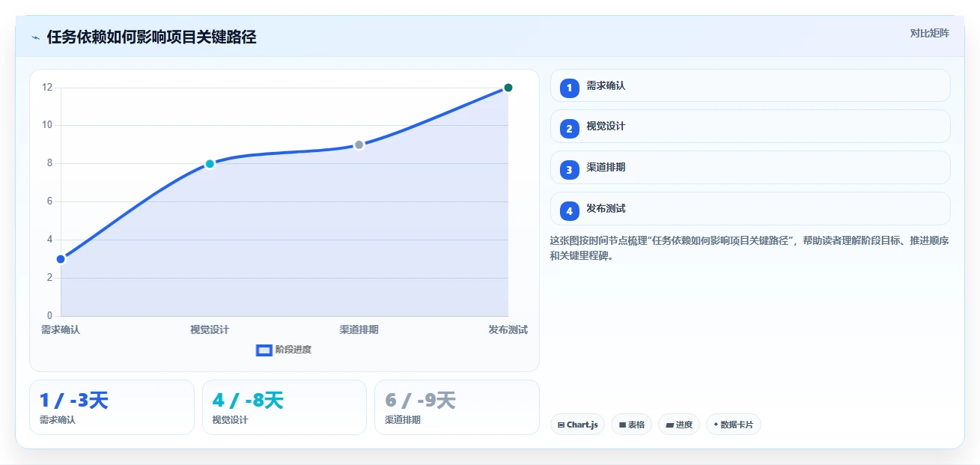
Task: Click the y-axis value 8
Action: point(49,163)
